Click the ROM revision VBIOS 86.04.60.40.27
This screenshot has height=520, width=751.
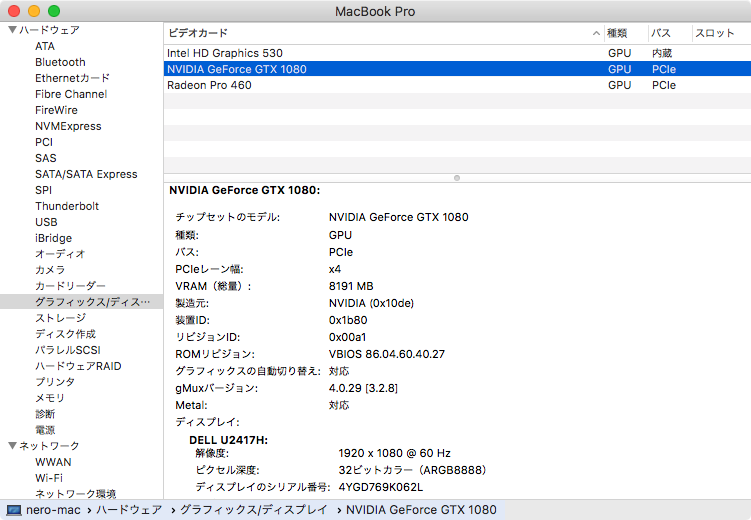[x=387, y=354]
